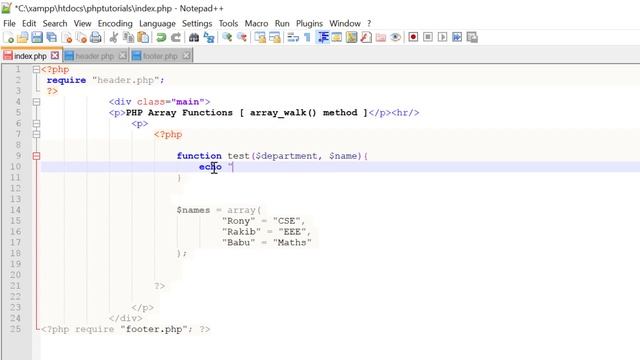
Task: Open the Folder as Workspace icon
Action: click(x=381, y=38)
